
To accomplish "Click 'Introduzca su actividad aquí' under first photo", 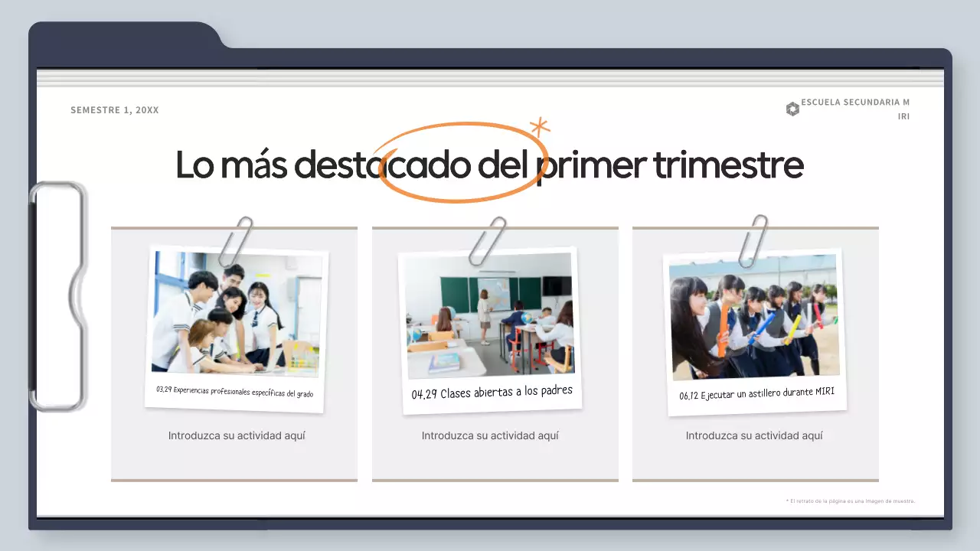I will [237, 435].
